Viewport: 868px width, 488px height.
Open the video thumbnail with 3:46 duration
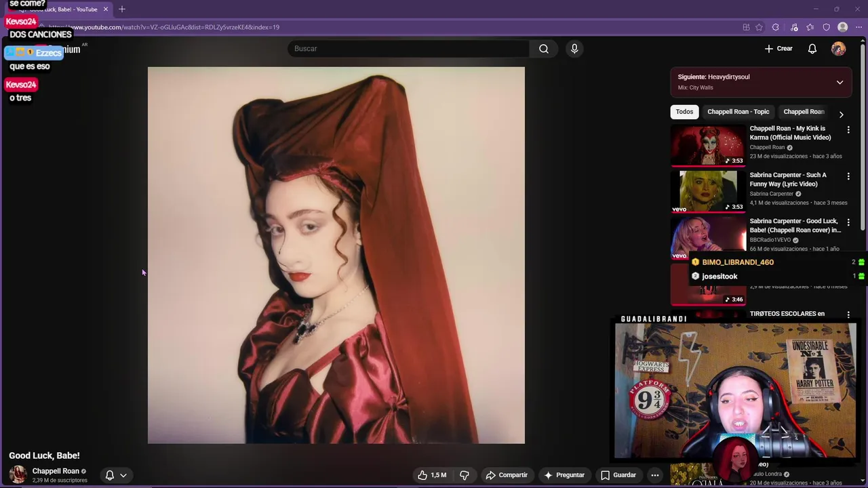point(708,285)
